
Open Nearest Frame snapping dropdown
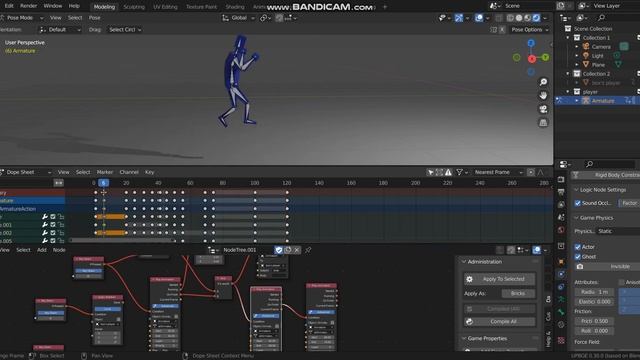click(x=498, y=172)
